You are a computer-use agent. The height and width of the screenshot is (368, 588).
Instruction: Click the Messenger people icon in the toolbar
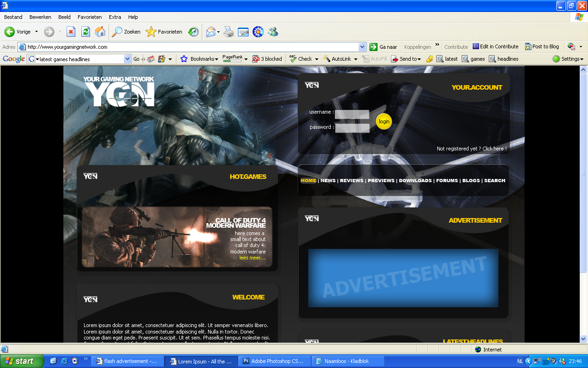(273, 32)
